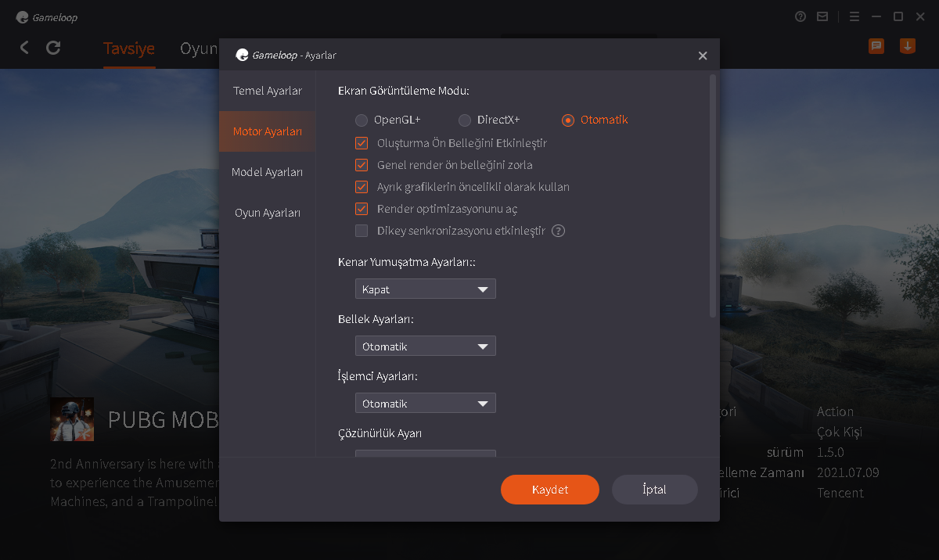Click the Gameloop logo in main window
The image size is (939, 560).
(x=47, y=17)
